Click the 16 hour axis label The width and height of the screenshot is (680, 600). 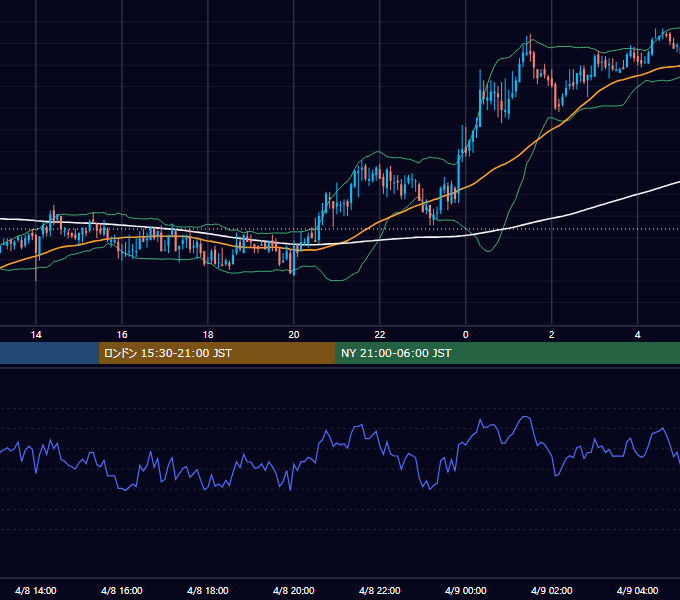tap(122, 335)
